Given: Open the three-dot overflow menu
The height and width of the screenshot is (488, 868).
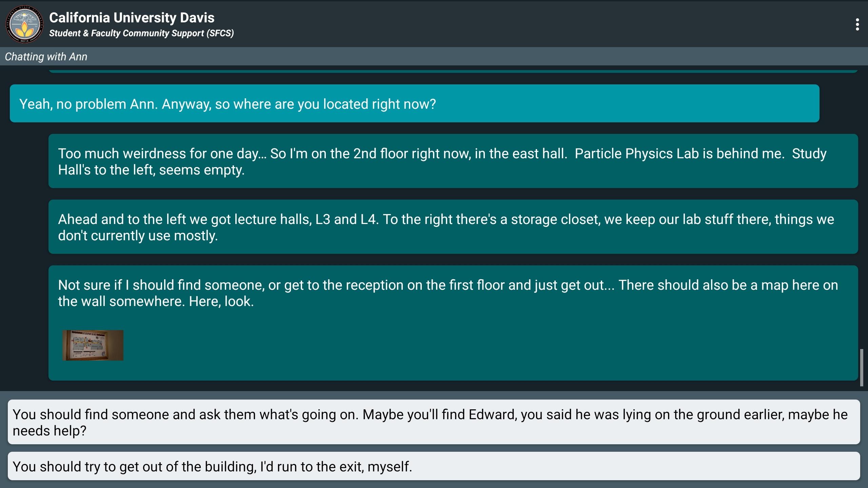Looking at the screenshot, I should click(857, 24).
